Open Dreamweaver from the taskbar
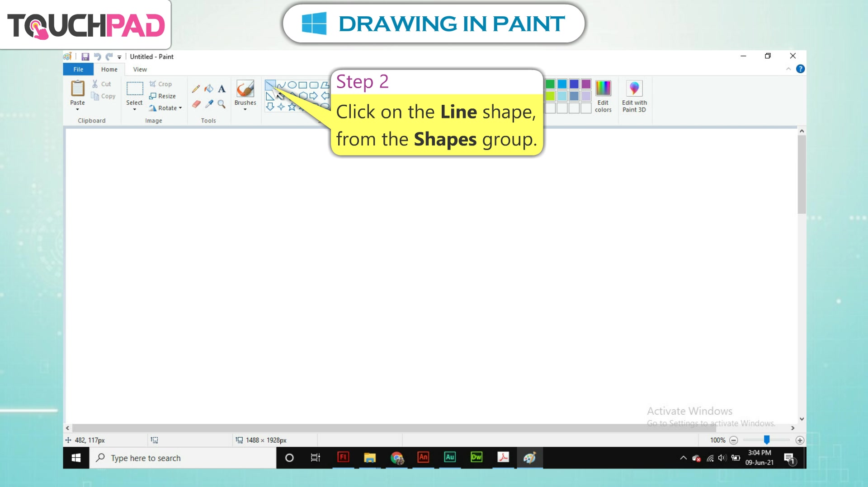Viewport: 868px width, 487px height. (x=476, y=457)
